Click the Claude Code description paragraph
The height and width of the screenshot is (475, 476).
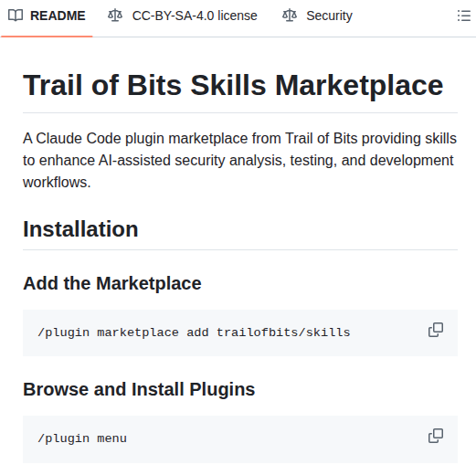pyautogui.click(x=240, y=160)
